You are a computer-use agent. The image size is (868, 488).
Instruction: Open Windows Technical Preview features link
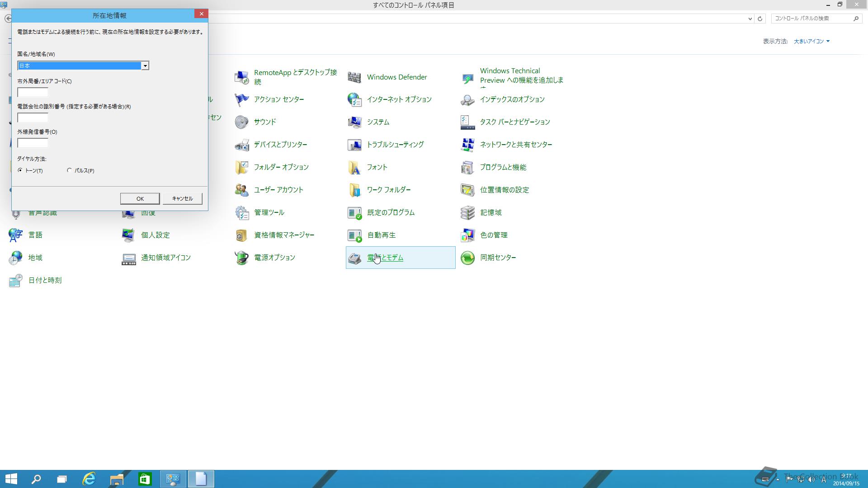coord(522,75)
